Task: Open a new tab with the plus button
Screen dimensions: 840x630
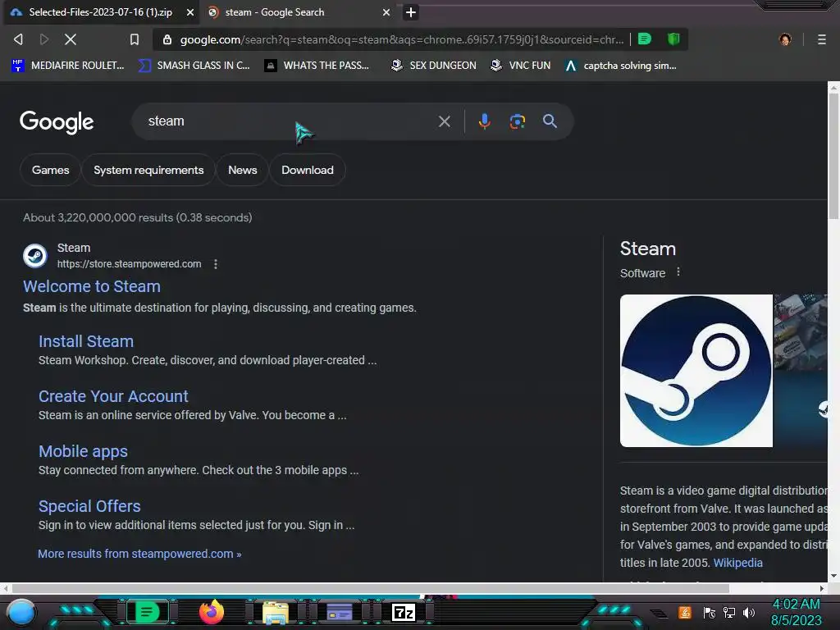Action: point(410,12)
